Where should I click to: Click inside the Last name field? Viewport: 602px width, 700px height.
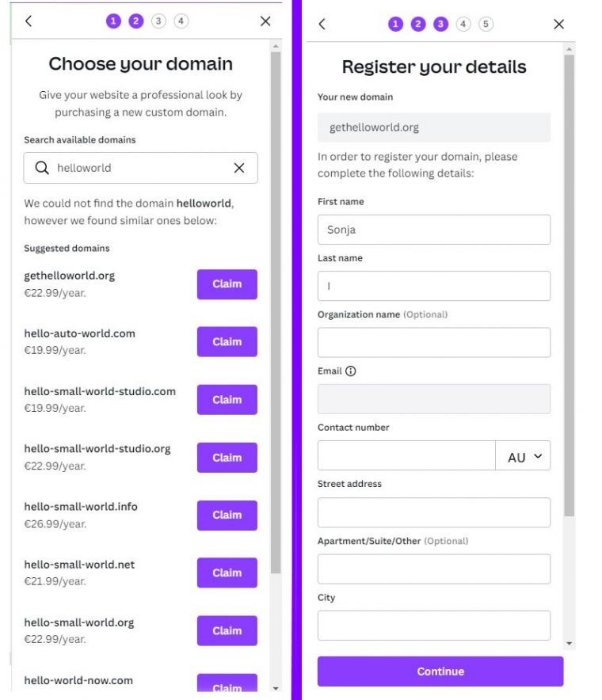(434, 286)
